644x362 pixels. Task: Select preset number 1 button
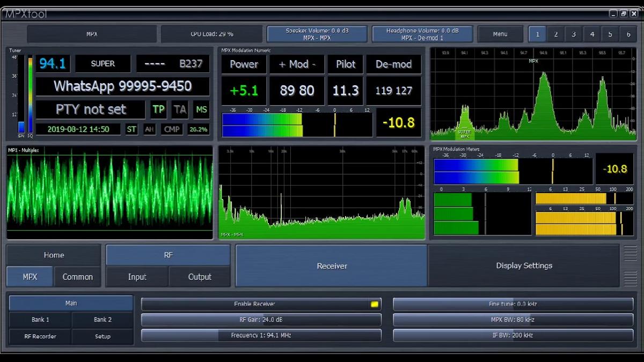pos(537,34)
